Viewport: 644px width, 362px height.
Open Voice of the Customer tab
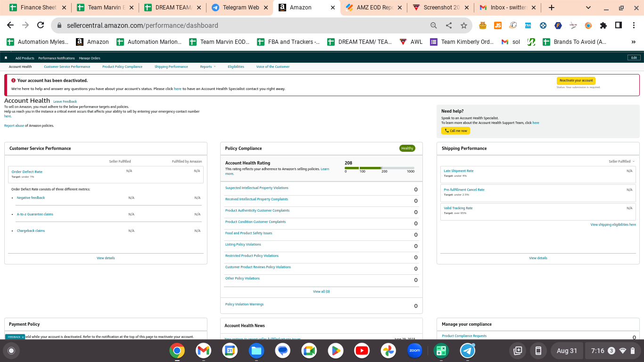click(273, 66)
